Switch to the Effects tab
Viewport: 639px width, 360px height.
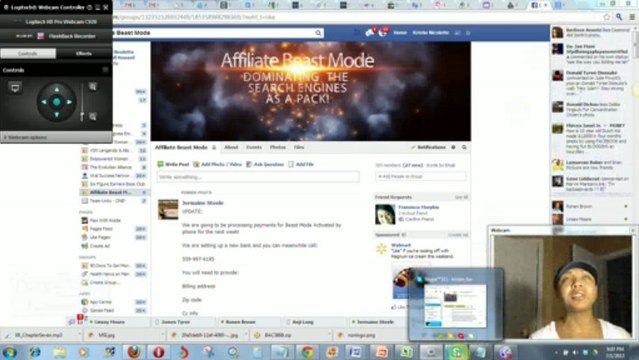(84, 53)
